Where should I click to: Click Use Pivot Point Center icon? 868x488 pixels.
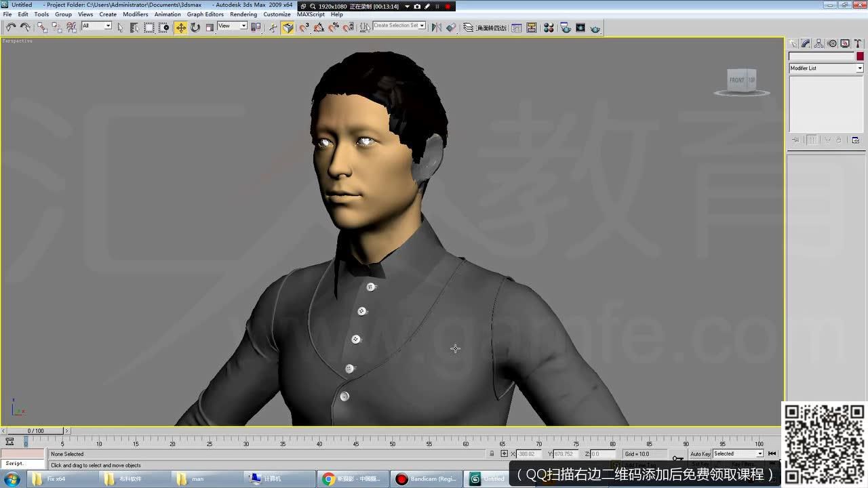coord(256,28)
